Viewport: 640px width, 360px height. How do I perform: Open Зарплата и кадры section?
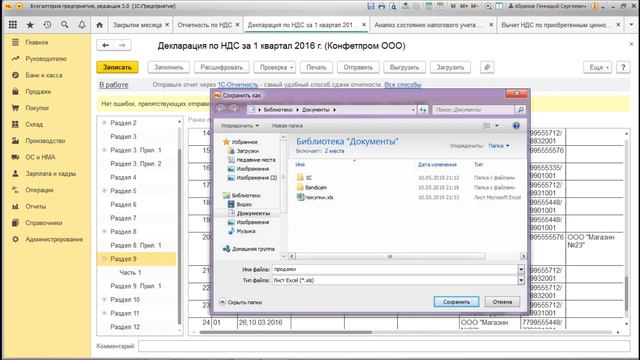pyautogui.click(x=51, y=173)
